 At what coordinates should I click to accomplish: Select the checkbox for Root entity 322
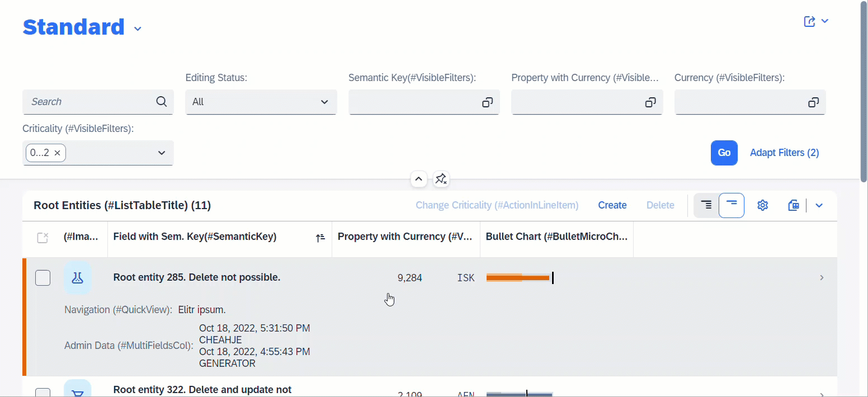point(43,393)
